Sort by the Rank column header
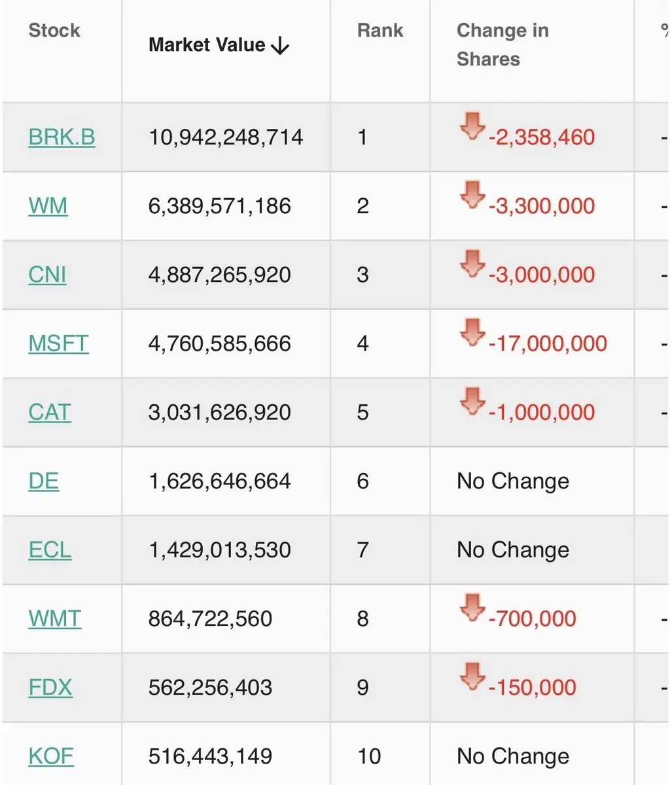Image resolution: width=672 pixels, height=785 pixels. [x=380, y=31]
